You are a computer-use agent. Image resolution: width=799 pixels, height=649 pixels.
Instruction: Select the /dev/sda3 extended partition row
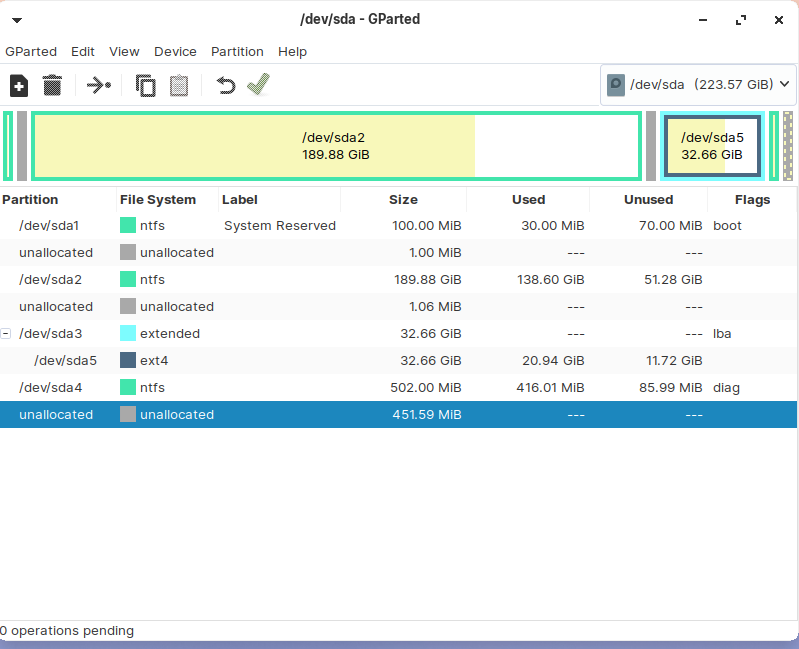(x=398, y=334)
